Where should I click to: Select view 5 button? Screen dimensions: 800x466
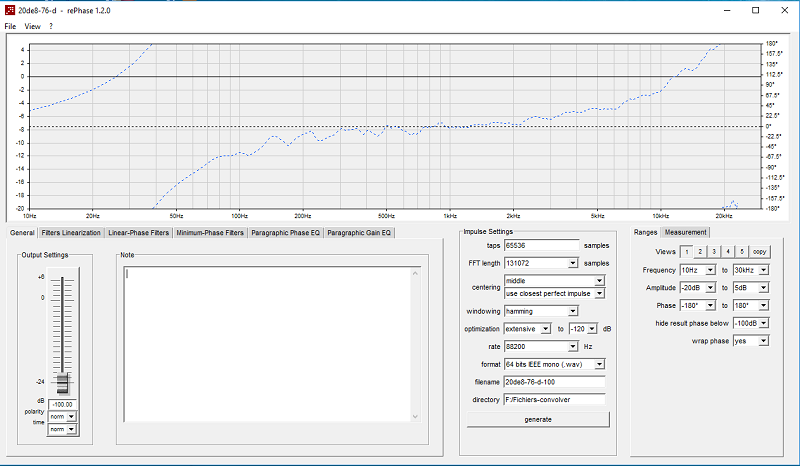click(x=742, y=252)
